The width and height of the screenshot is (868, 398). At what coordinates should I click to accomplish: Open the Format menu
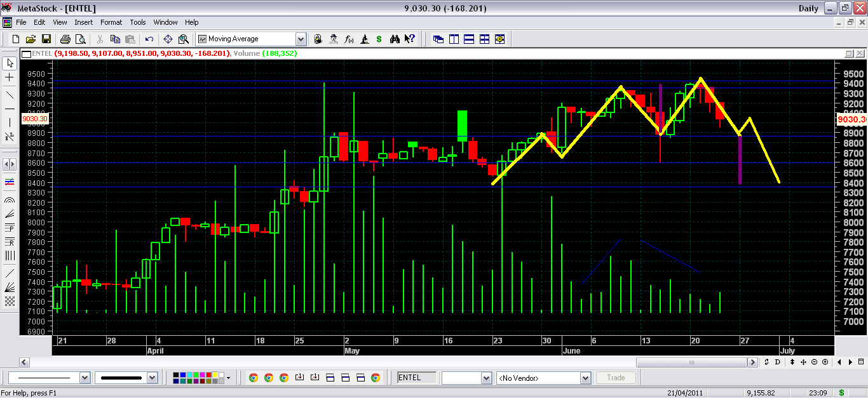(111, 22)
